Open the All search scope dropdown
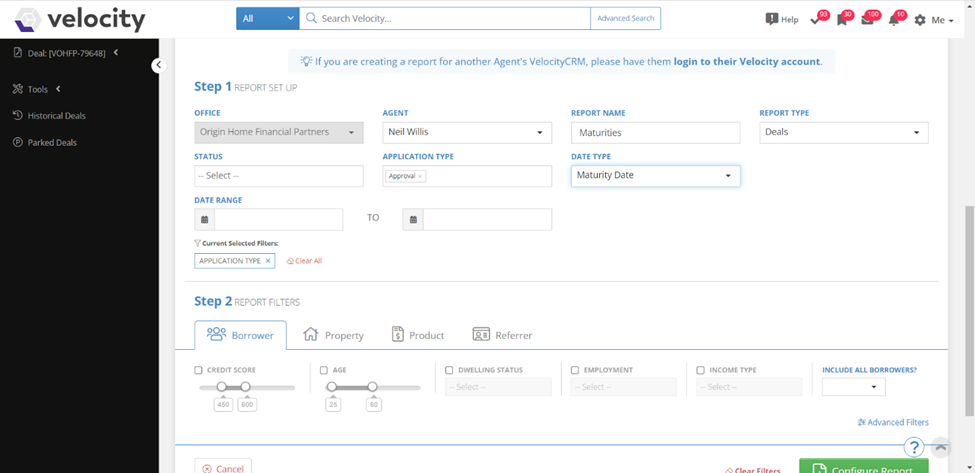Viewport: 975px width, 473px height. [x=267, y=19]
